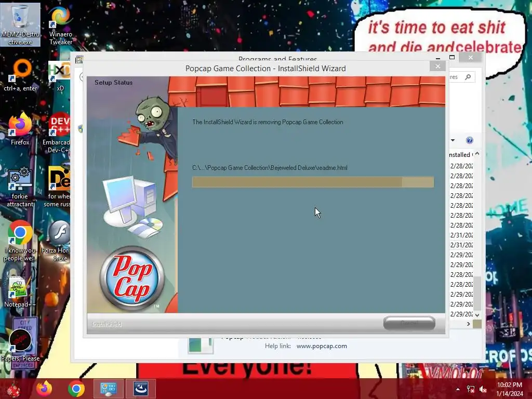
Task: Click the Programs and Features title bar icon
Action: click(x=79, y=60)
